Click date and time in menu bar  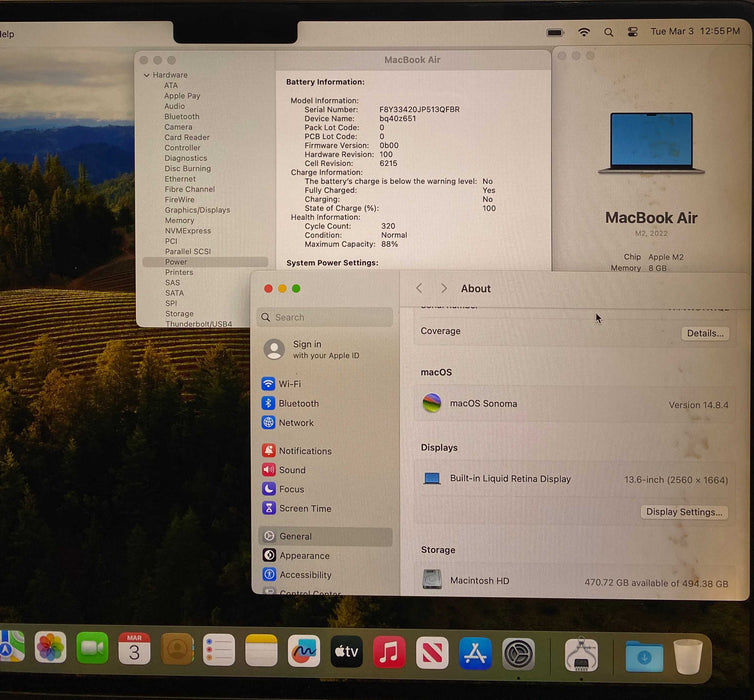(695, 31)
